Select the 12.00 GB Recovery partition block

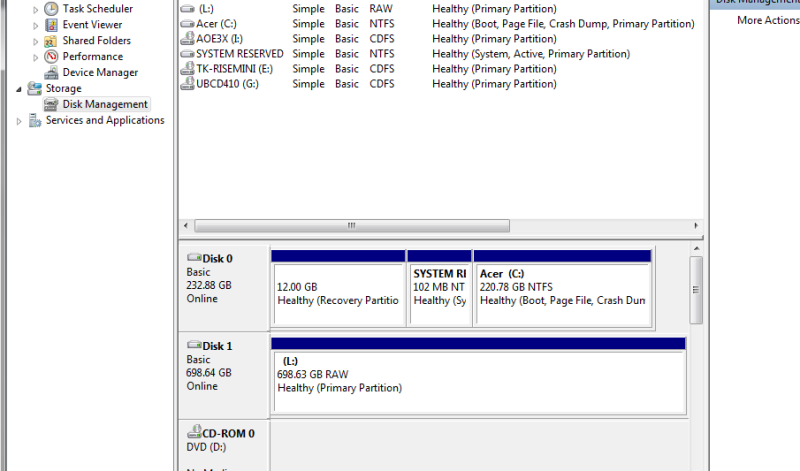[338, 288]
